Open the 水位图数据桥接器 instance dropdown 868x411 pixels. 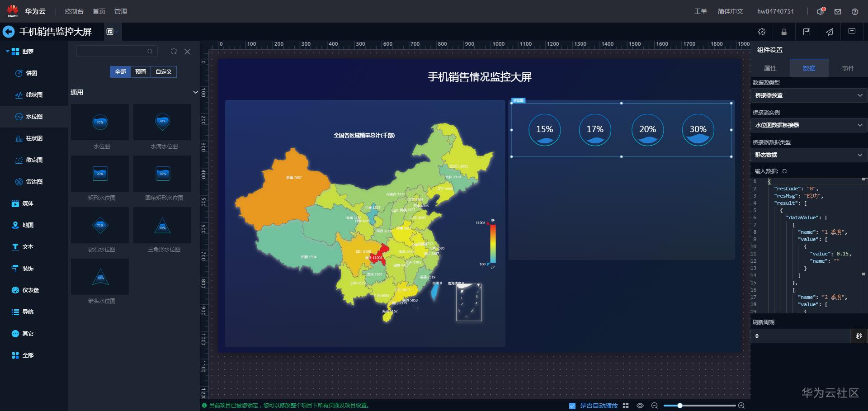click(808, 125)
